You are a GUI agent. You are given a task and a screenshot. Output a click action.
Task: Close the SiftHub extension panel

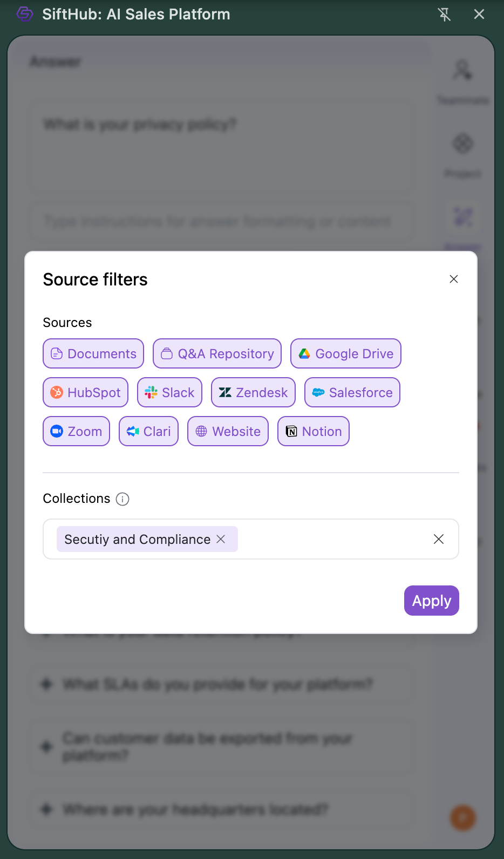point(479,15)
